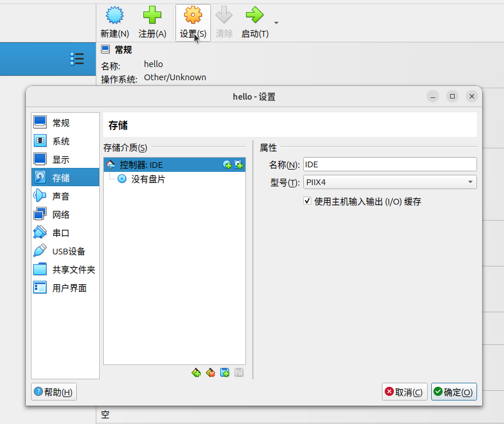The image size is (504, 424).
Task: Open the 共享文件夹 settings category
Action: click(73, 270)
